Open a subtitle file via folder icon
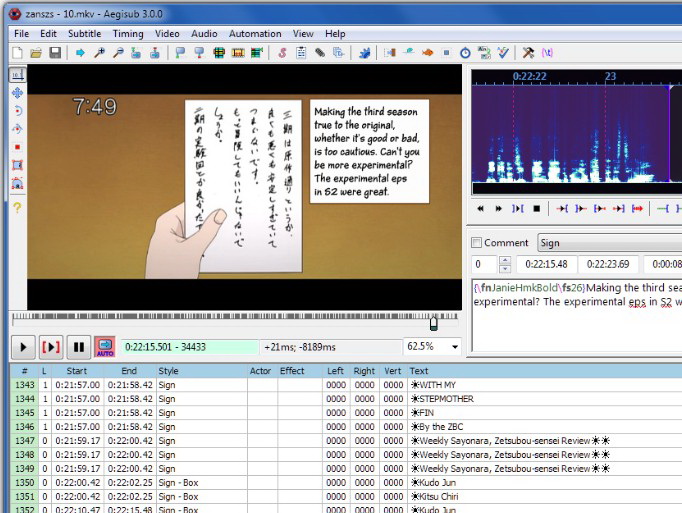 36,53
